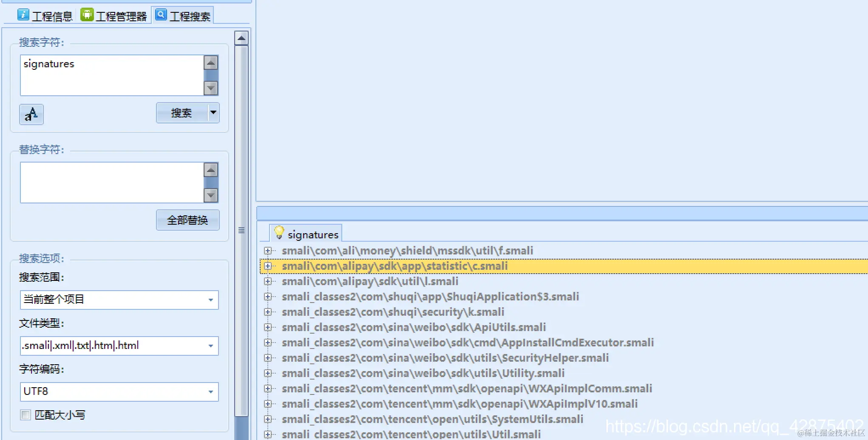This screenshot has width=868, height=440.
Task: Select tencent SystemUtils.smali result row
Action: click(432, 419)
